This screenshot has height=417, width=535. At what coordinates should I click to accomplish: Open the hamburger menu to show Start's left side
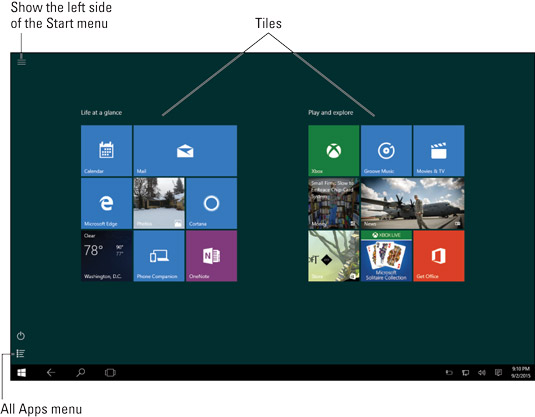(x=21, y=61)
